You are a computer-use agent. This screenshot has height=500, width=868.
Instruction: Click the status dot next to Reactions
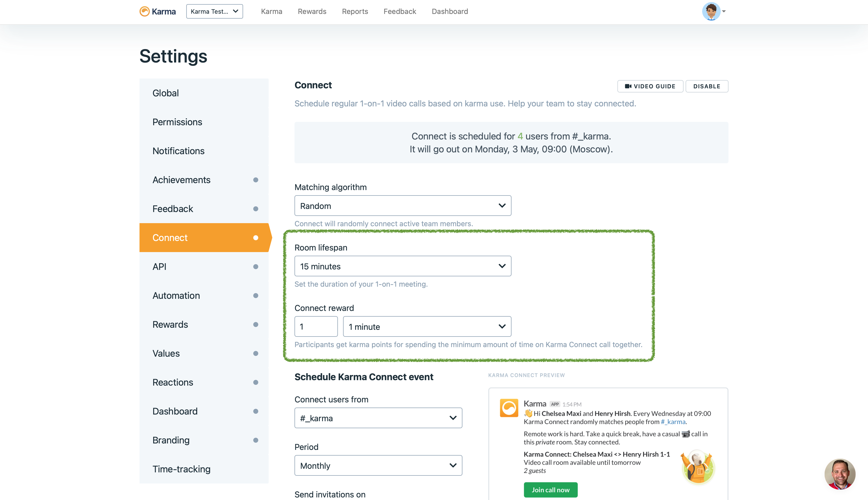point(255,382)
